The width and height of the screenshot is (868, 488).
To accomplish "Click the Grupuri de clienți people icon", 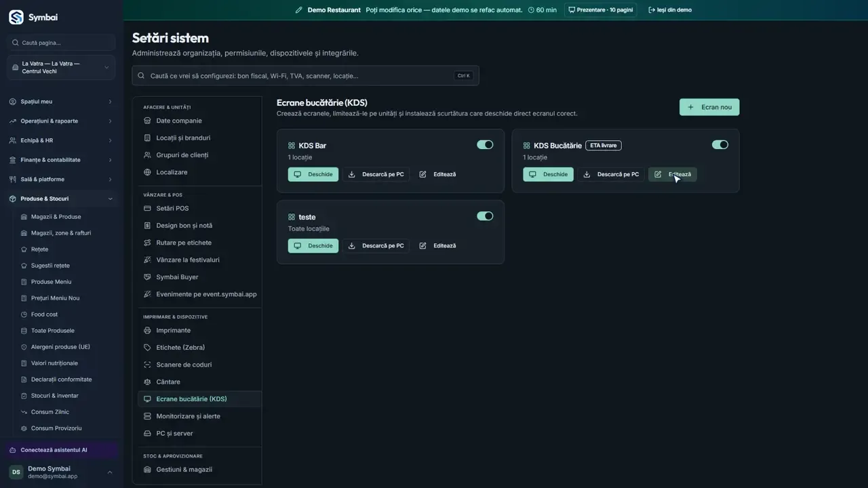I will click(x=147, y=155).
